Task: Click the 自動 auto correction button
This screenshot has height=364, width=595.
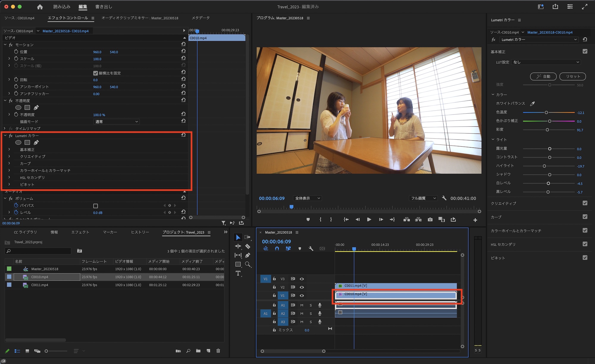Action: tap(544, 76)
